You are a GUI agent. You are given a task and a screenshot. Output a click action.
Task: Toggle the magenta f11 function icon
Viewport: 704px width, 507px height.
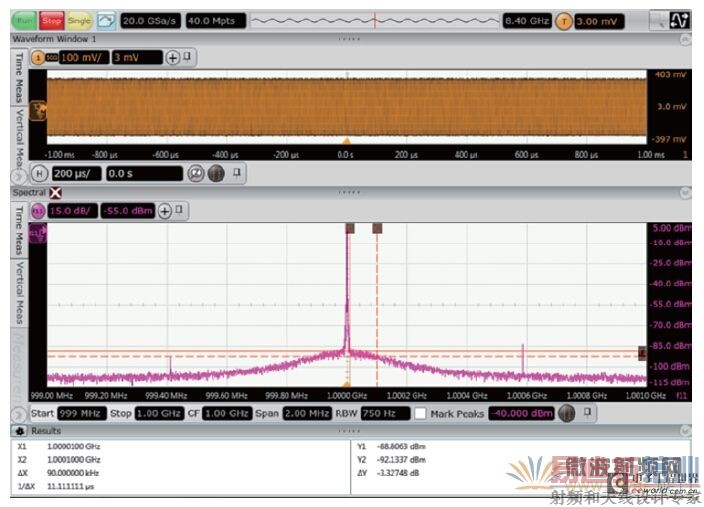(38, 211)
